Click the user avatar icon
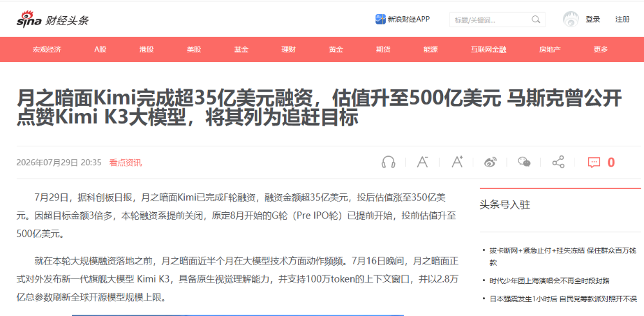This screenshot has height=316, width=644. point(571,19)
